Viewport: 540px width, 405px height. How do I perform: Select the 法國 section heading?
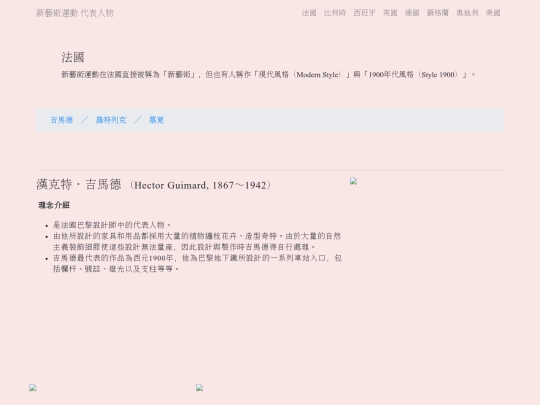73,57
